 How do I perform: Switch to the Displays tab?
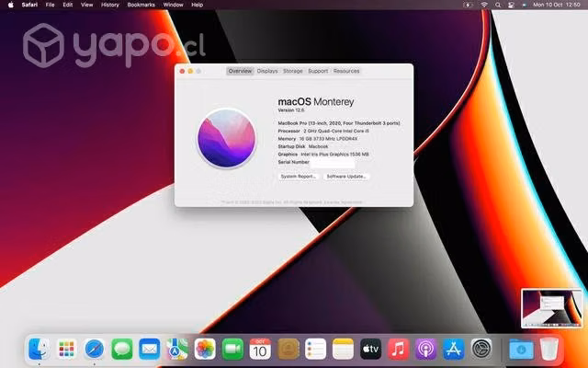click(267, 71)
